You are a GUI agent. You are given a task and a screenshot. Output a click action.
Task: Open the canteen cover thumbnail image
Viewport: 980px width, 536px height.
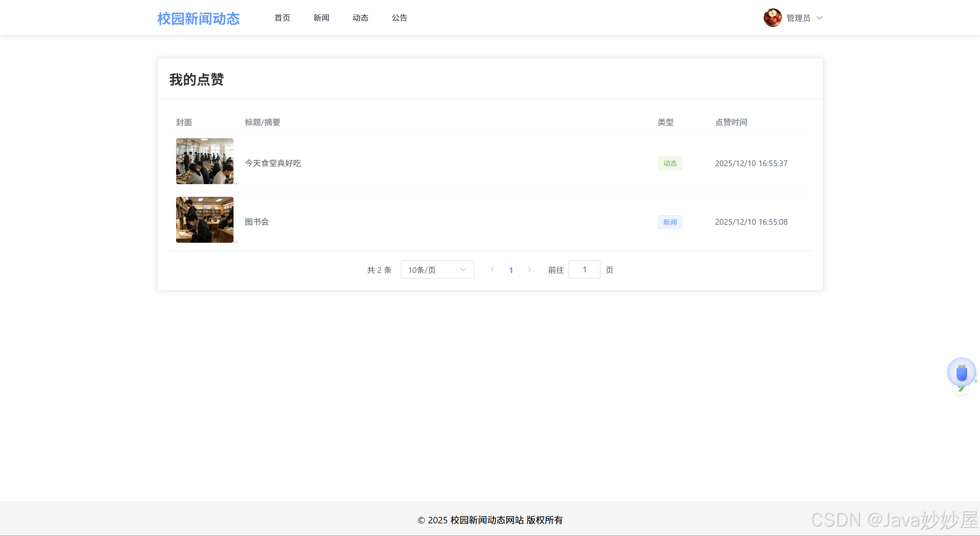(205, 161)
